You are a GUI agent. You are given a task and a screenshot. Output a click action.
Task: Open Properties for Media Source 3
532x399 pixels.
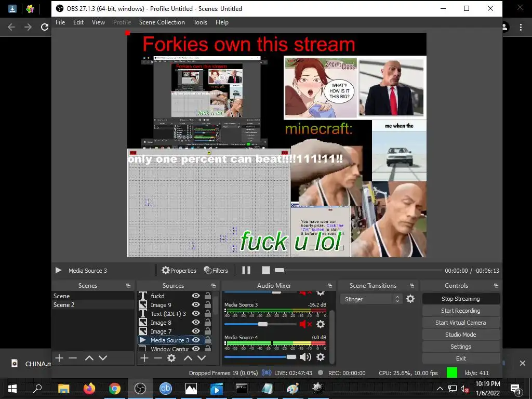pyautogui.click(x=179, y=270)
